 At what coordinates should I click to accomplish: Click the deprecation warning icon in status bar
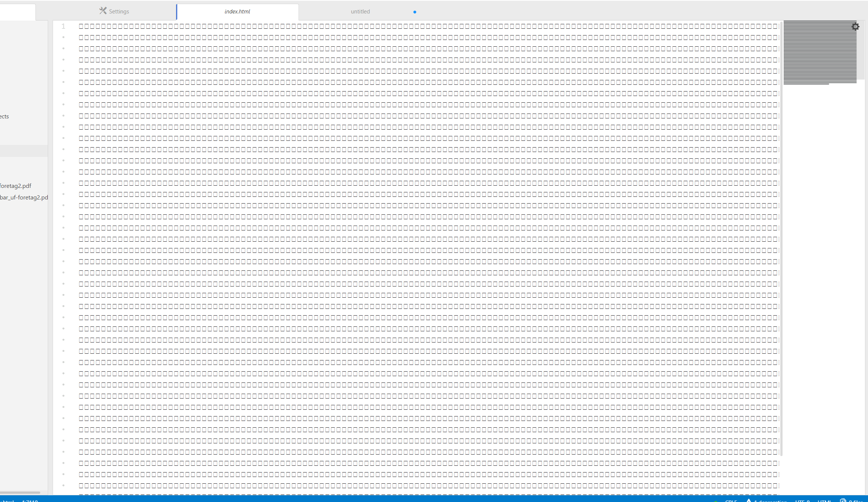(749, 501)
